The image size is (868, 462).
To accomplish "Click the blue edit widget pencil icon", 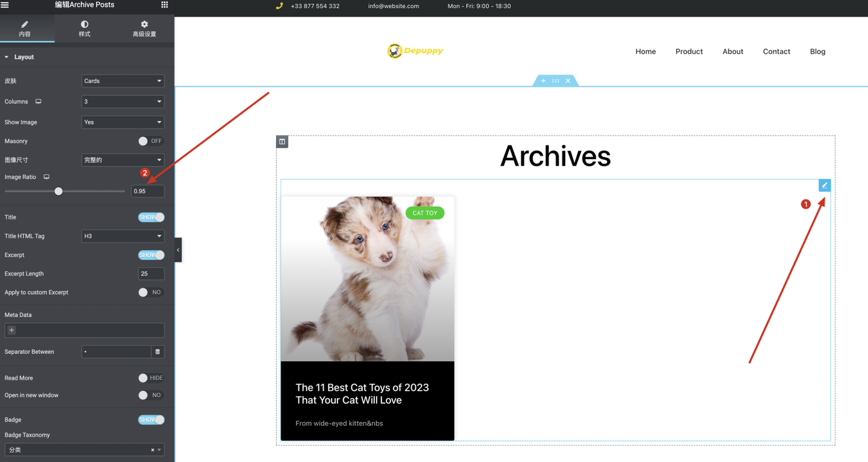I will coord(825,185).
